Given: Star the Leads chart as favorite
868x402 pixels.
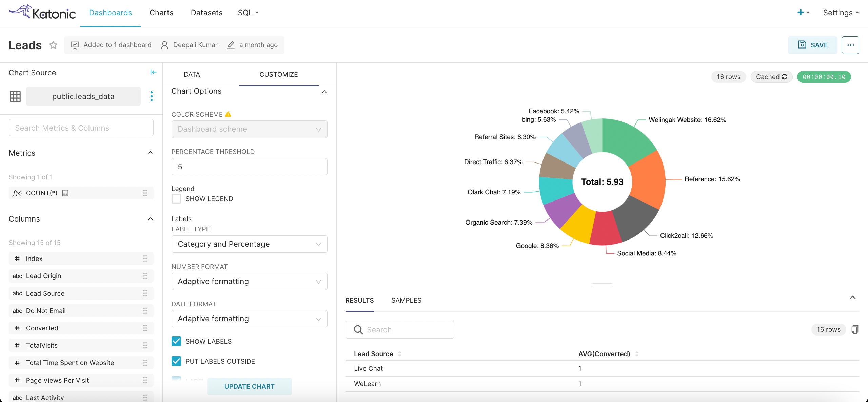Looking at the screenshot, I should 53,45.
